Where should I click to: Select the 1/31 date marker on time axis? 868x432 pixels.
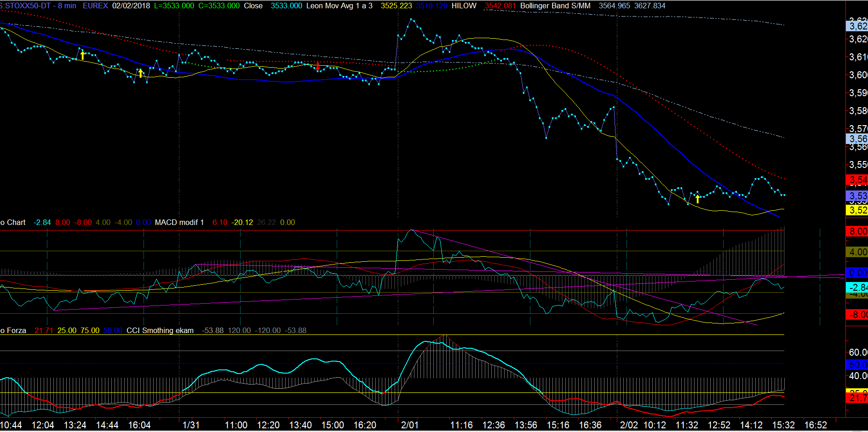coord(191,425)
